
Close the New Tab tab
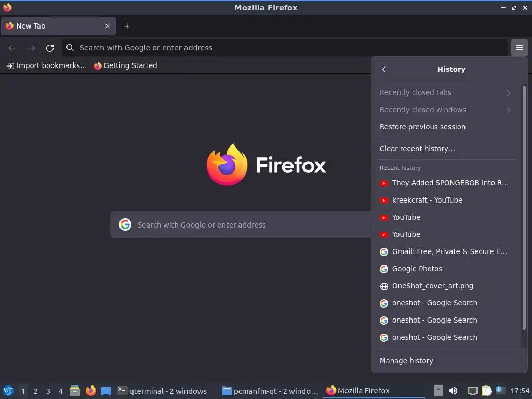click(x=108, y=26)
